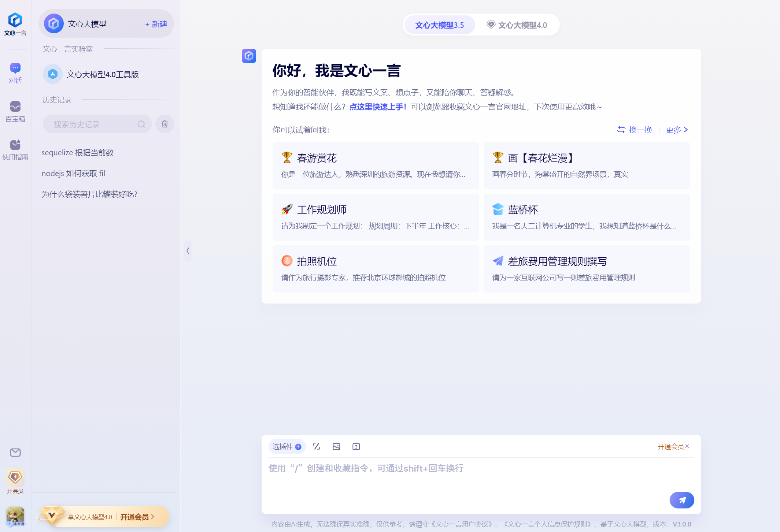This screenshot has height=532, width=780.
Task: Click the + 新建 new chat button
Action: [156, 24]
